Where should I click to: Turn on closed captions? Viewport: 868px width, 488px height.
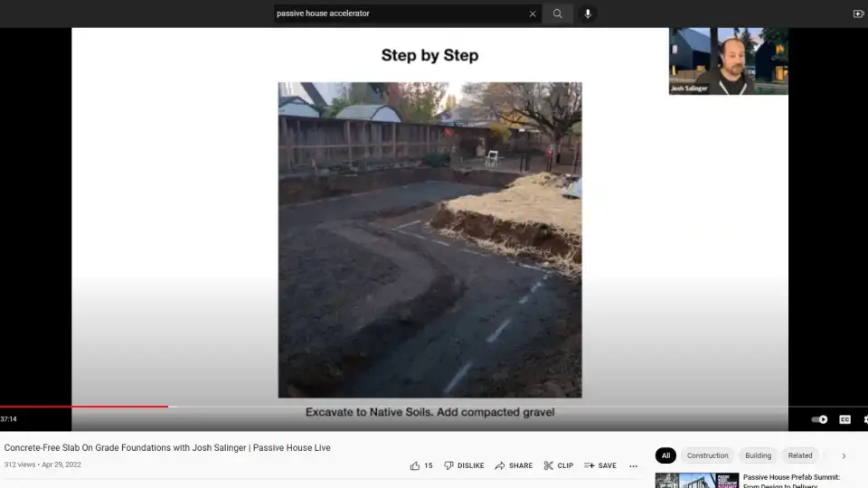[x=844, y=419]
